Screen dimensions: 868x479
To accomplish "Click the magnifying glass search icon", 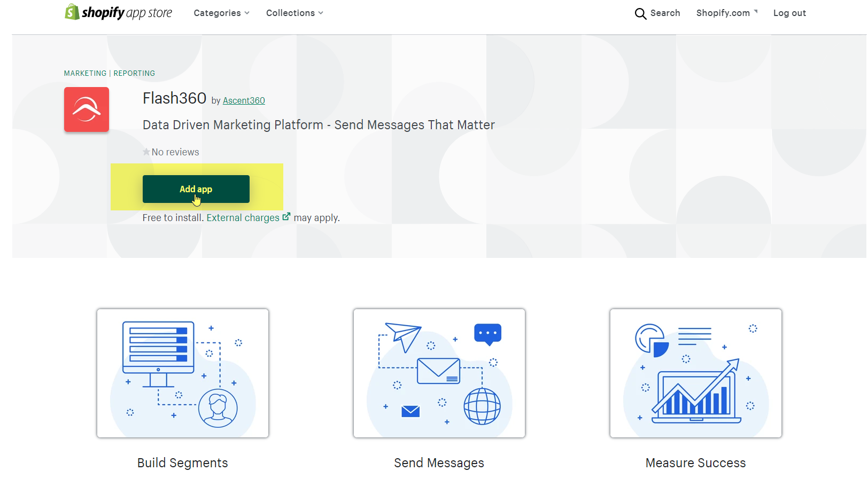I will pos(640,13).
